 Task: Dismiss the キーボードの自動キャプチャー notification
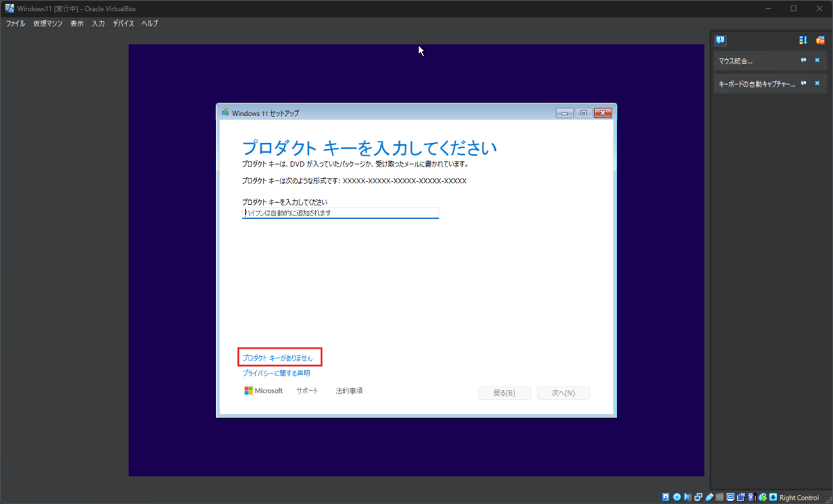tap(817, 83)
